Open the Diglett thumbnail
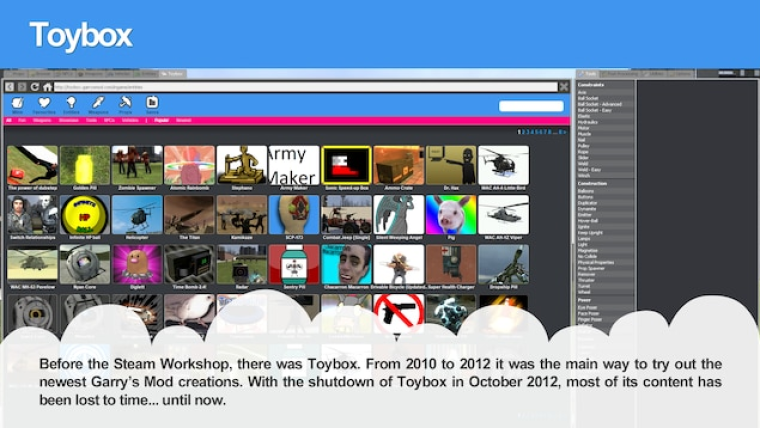Screen dimensions: 760x428 [137, 264]
